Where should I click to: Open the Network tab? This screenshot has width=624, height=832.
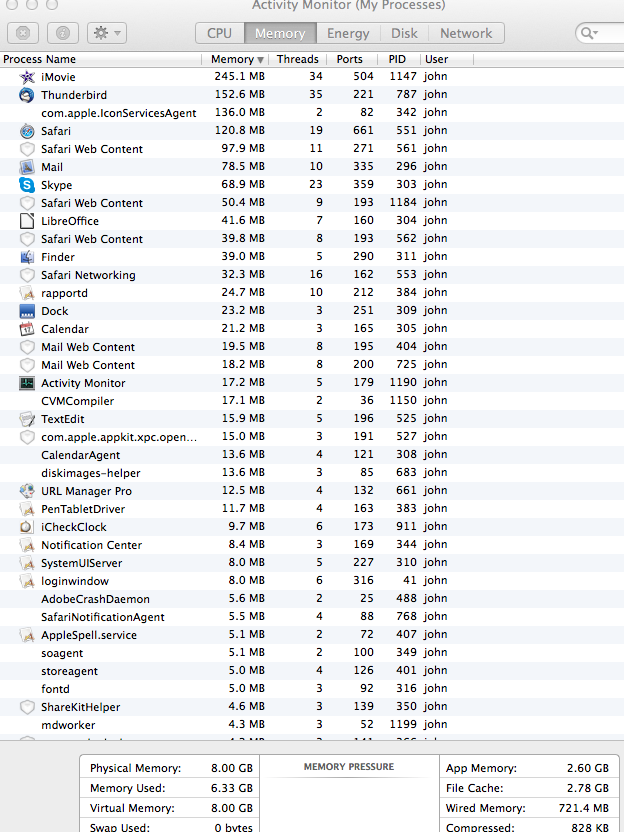[x=466, y=33]
